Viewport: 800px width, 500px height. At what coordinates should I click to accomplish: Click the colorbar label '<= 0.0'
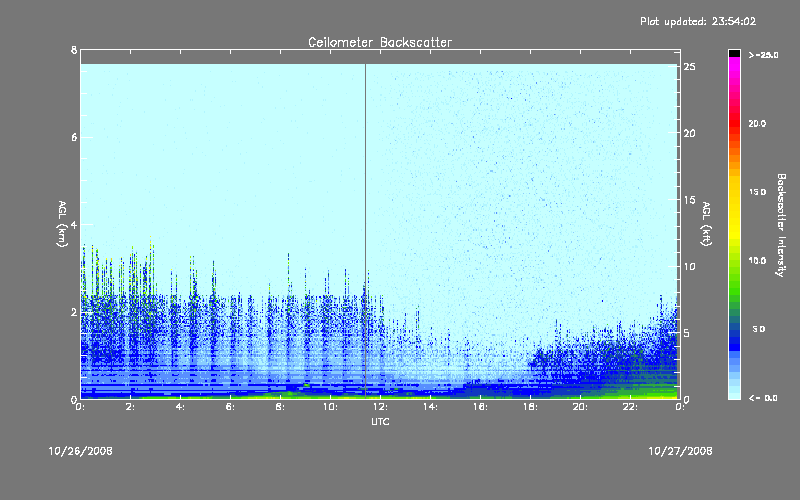[763, 398]
